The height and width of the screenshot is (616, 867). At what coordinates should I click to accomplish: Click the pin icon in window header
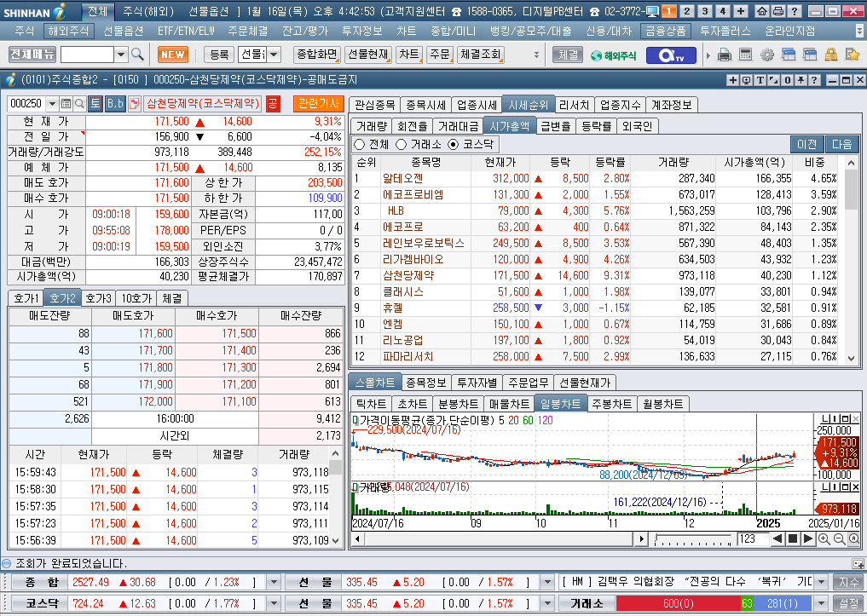click(801, 80)
